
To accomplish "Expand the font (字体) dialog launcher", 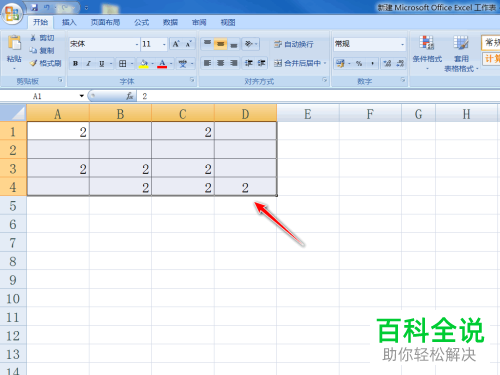I will point(192,80).
